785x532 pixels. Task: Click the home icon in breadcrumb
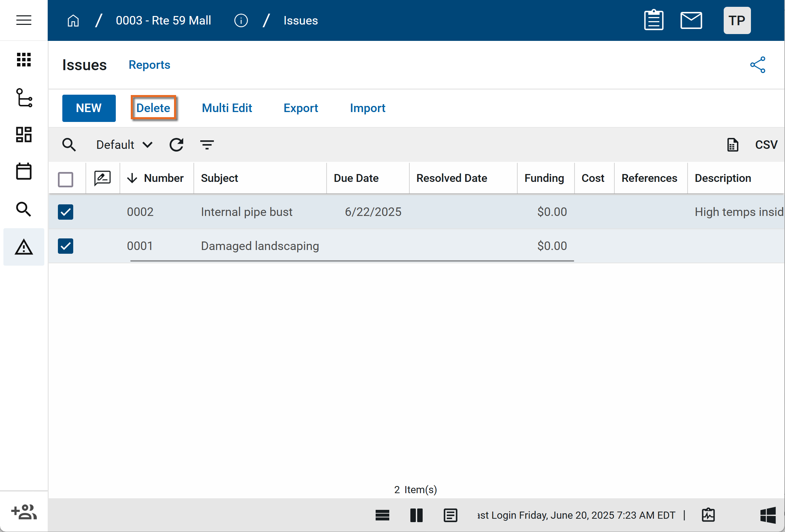click(73, 20)
